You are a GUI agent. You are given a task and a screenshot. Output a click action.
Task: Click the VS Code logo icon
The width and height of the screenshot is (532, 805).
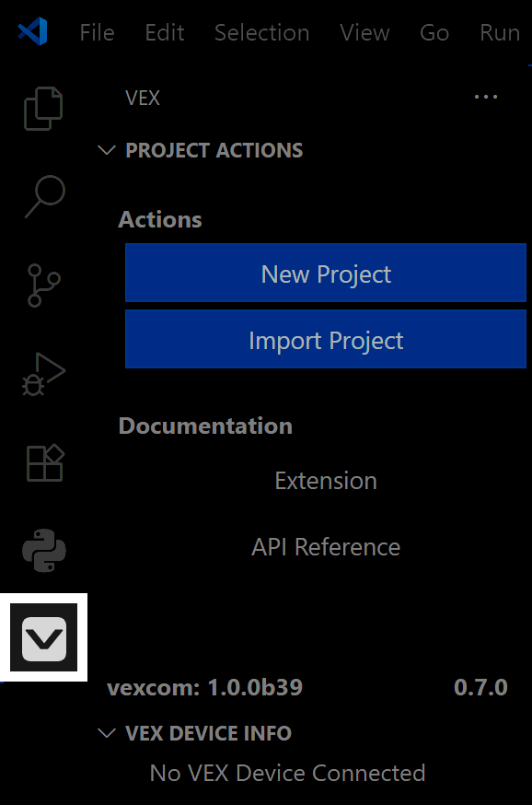(29, 32)
